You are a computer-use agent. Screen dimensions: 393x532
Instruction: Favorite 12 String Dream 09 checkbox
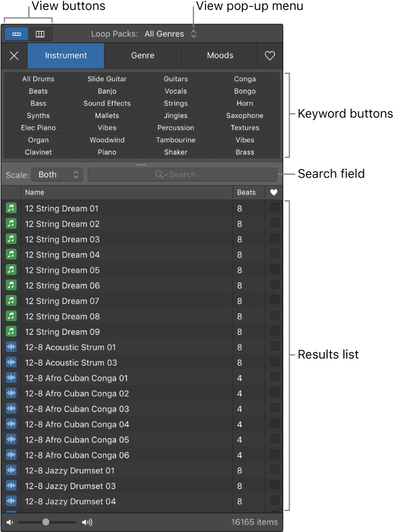tap(274, 331)
